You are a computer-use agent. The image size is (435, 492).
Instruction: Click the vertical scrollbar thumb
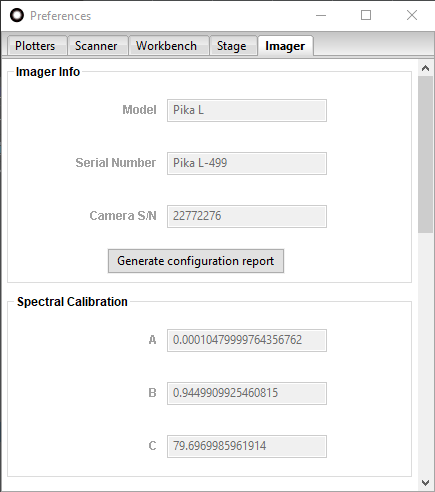425,155
